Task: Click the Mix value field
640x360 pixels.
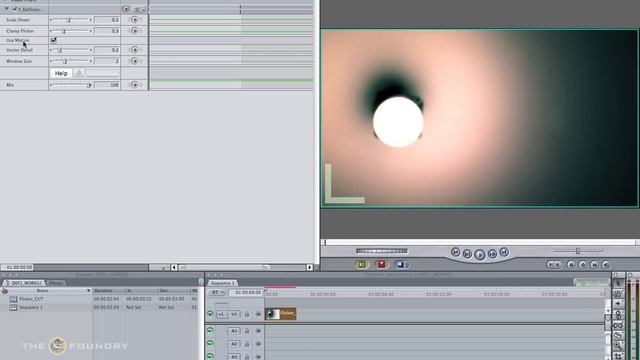Action: (107, 85)
